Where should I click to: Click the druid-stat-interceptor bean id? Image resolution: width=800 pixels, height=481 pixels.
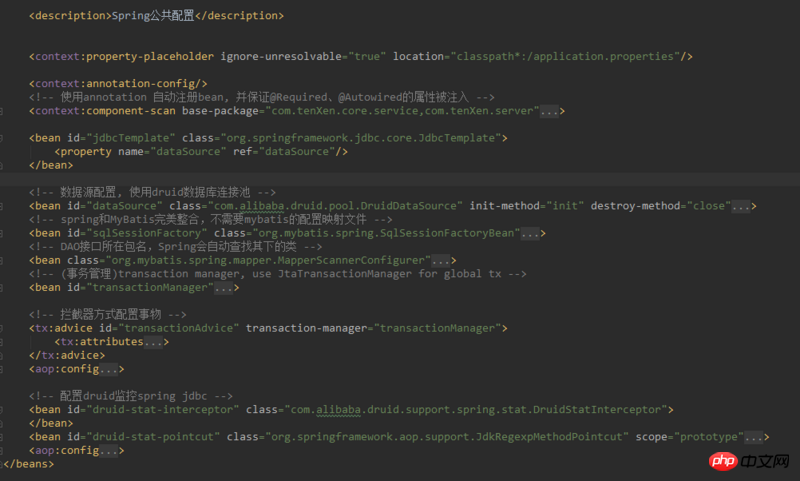[164, 410]
